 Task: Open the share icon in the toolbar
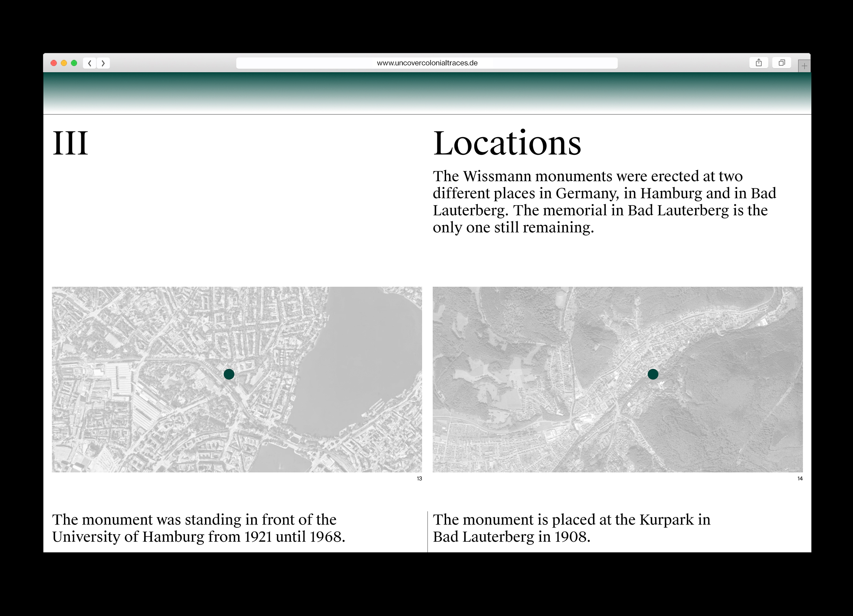click(759, 63)
